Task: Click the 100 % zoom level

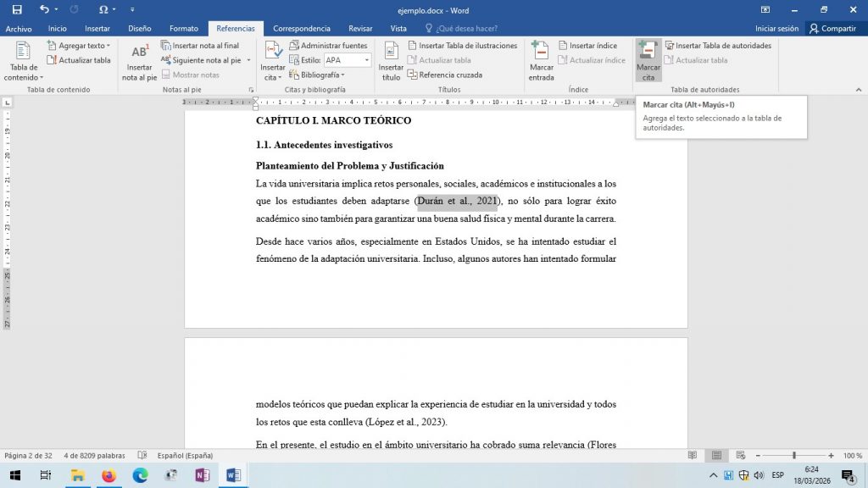Action: [x=853, y=455]
